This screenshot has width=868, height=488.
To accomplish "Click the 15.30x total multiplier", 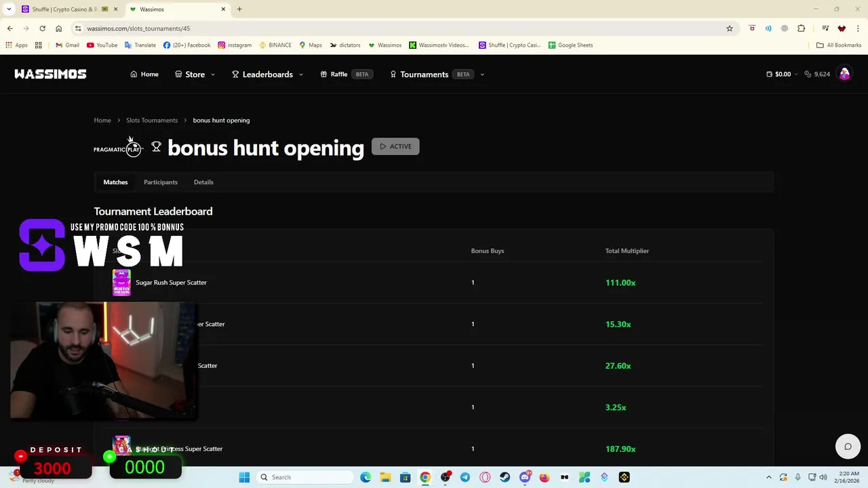I will click(x=618, y=324).
